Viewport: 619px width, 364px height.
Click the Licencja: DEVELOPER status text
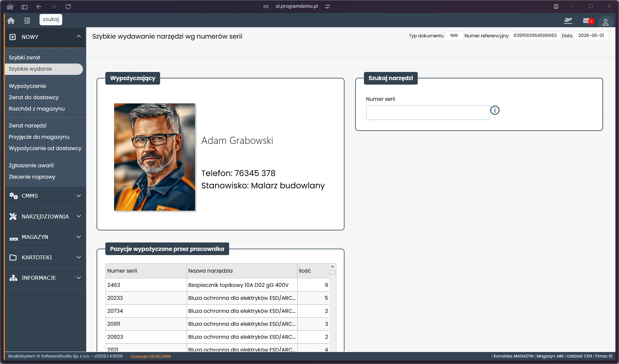151,356
